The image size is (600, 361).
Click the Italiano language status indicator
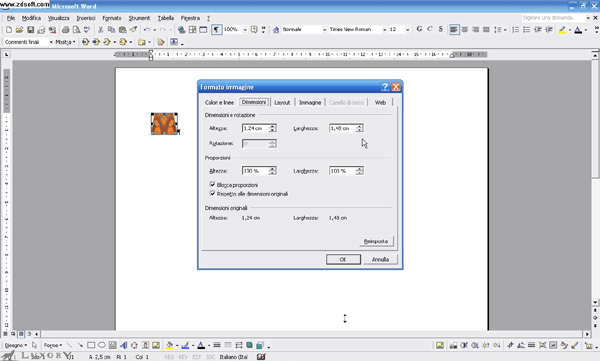pos(233,357)
